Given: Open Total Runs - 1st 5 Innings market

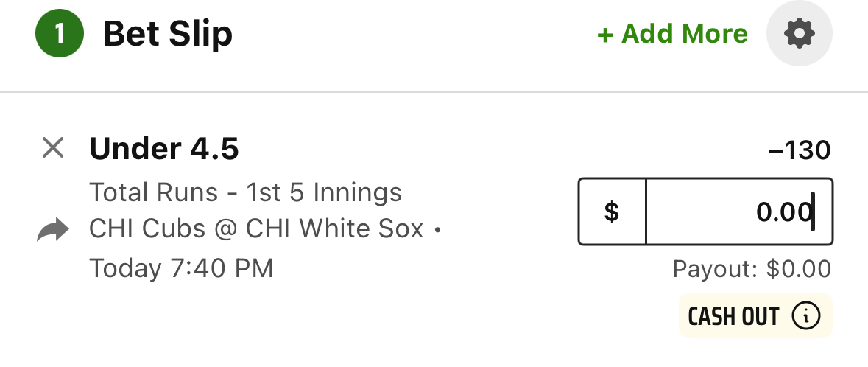Looking at the screenshot, I should [245, 192].
